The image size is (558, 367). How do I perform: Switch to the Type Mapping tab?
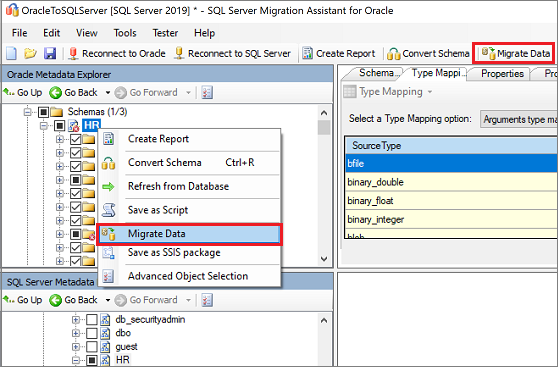point(438,73)
